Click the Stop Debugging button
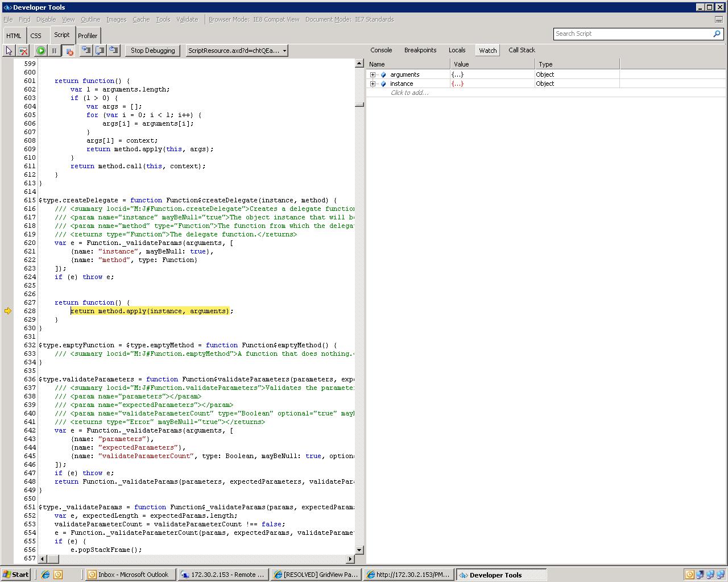The height and width of the screenshot is (582, 728). pos(152,51)
